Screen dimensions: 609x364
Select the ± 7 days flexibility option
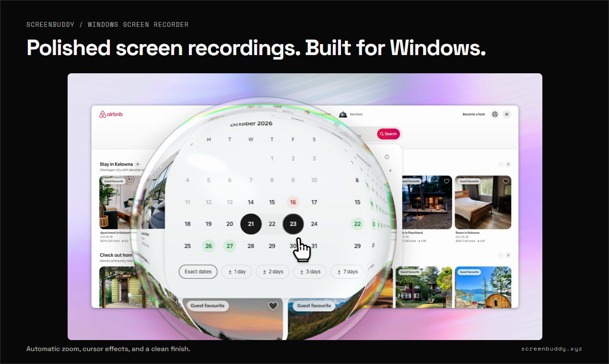[x=348, y=272]
